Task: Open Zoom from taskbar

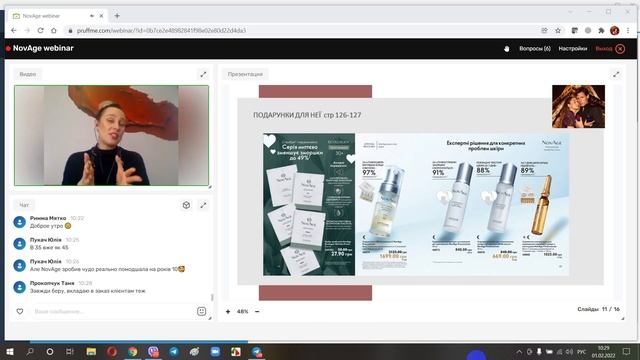Action: click(215, 351)
